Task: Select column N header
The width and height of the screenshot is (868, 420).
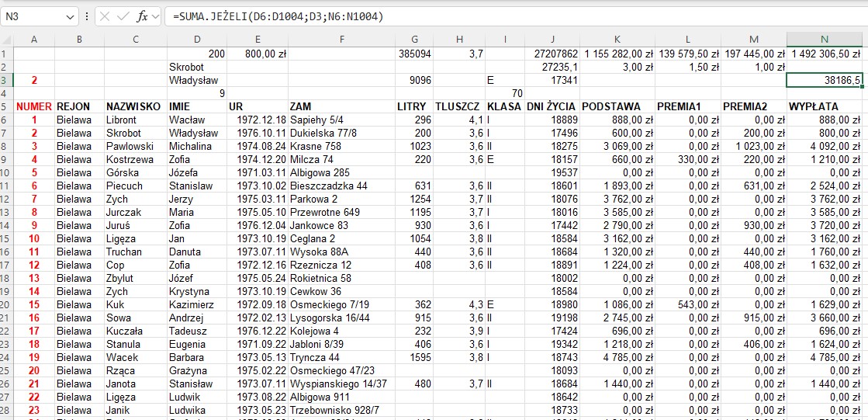Action: (x=825, y=39)
